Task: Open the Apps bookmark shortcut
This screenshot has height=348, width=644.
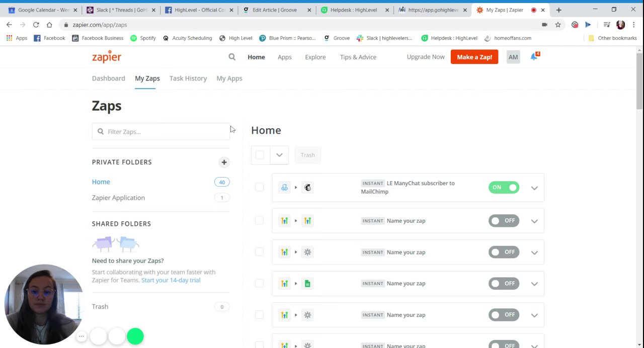Action: 17,38
